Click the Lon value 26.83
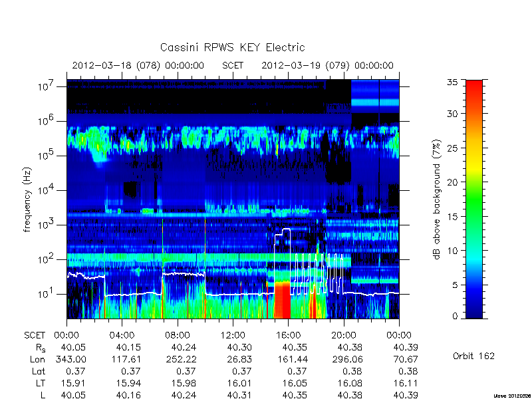532x399 pixels. [x=239, y=359]
